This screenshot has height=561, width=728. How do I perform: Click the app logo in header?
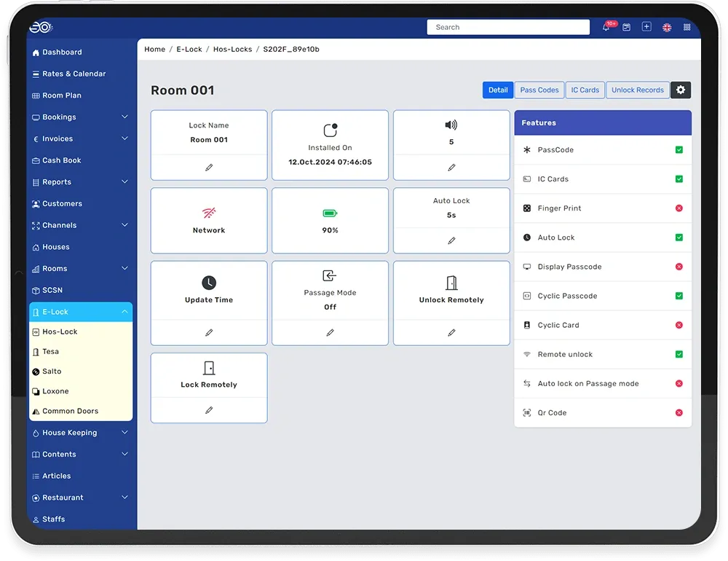pos(41,28)
